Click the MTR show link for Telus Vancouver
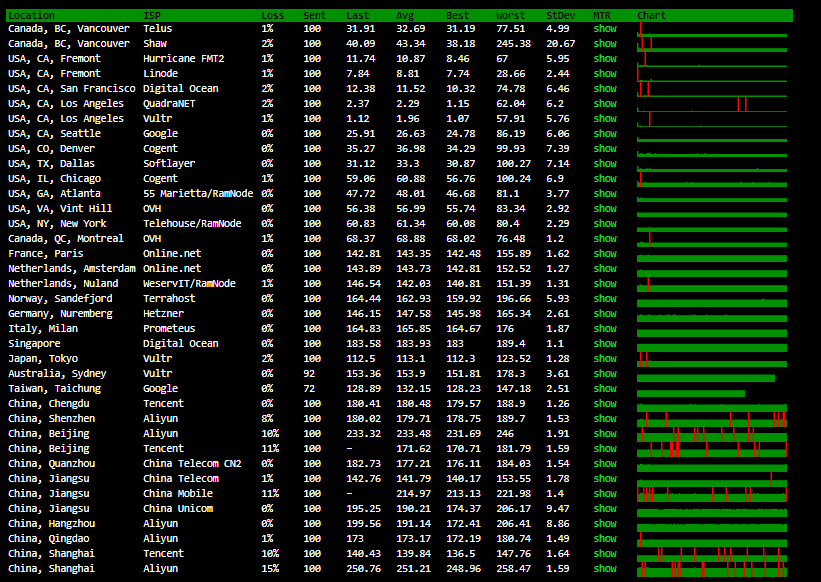 605,29
